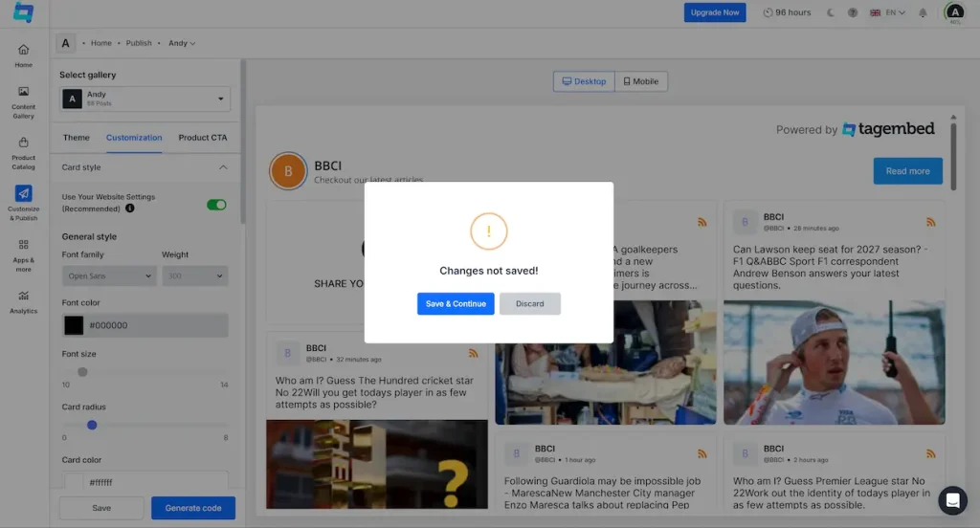Click Save & Continue in dialog

coord(456,303)
